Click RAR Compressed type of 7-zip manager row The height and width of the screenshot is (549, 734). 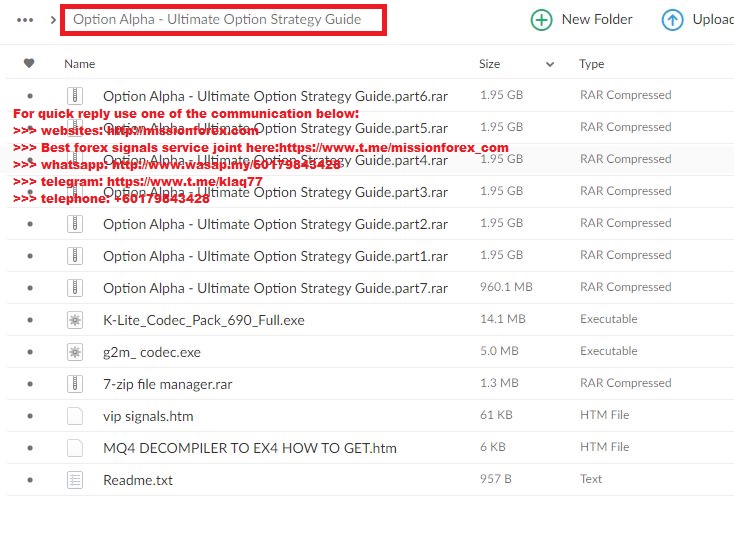pos(625,383)
